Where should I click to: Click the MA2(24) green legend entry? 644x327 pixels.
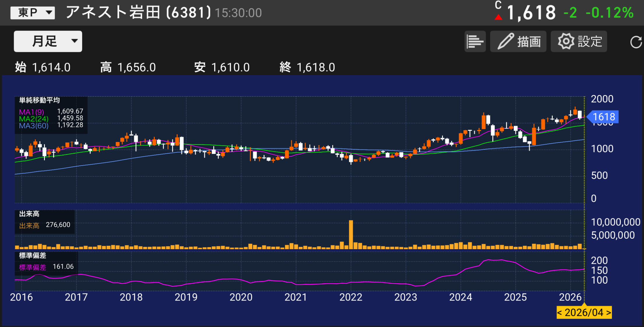coord(34,119)
